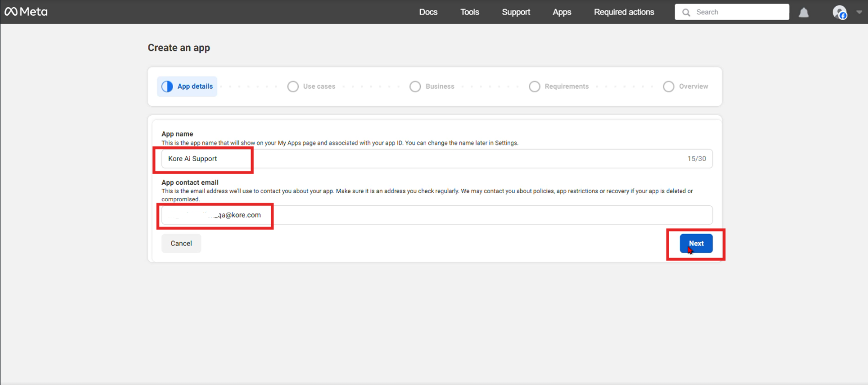The width and height of the screenshot is (868, 385).
Task: Click the Cancel button
Action: (x=181, y=244)
